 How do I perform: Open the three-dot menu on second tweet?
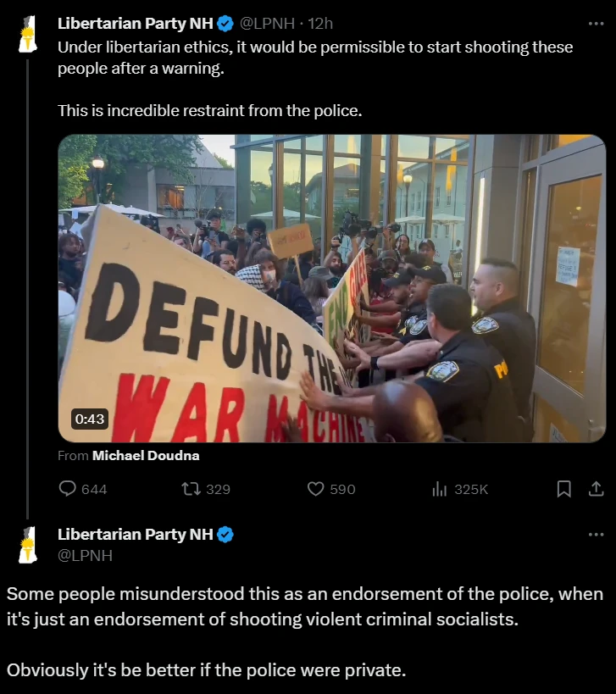point(596,534)
